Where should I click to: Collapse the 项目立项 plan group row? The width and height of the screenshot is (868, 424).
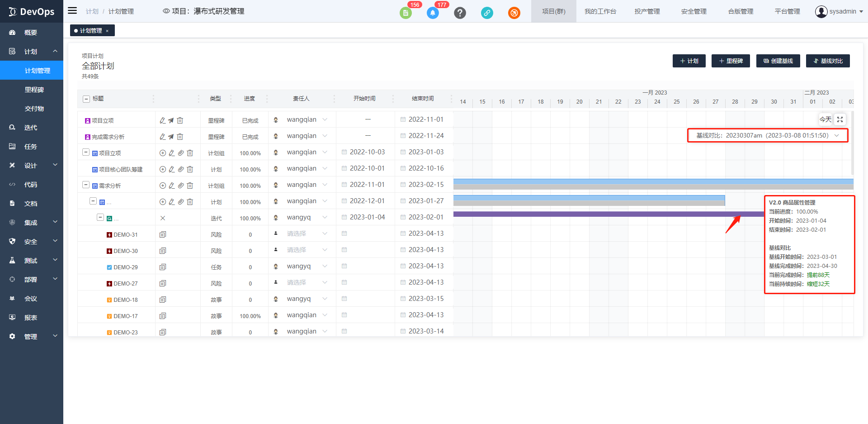[86, 152]
